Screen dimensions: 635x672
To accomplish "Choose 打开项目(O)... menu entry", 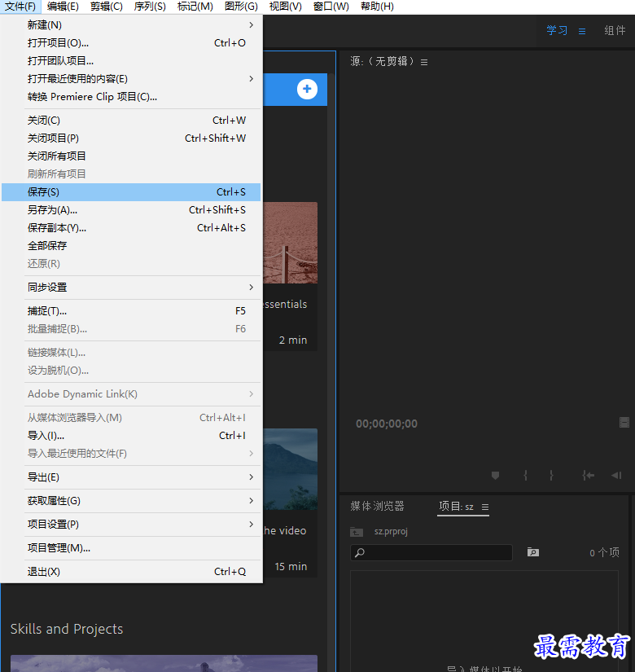I will (x=131, y=43).
